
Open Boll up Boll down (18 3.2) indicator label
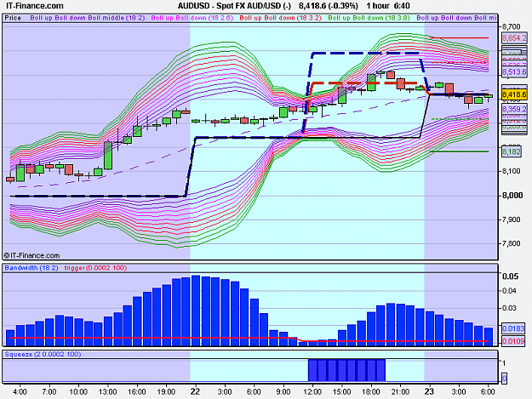(281, 18)
